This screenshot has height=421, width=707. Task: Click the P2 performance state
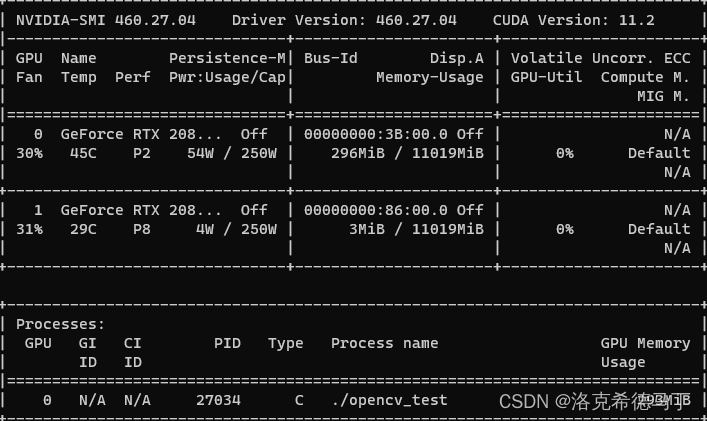click(142, 153)
